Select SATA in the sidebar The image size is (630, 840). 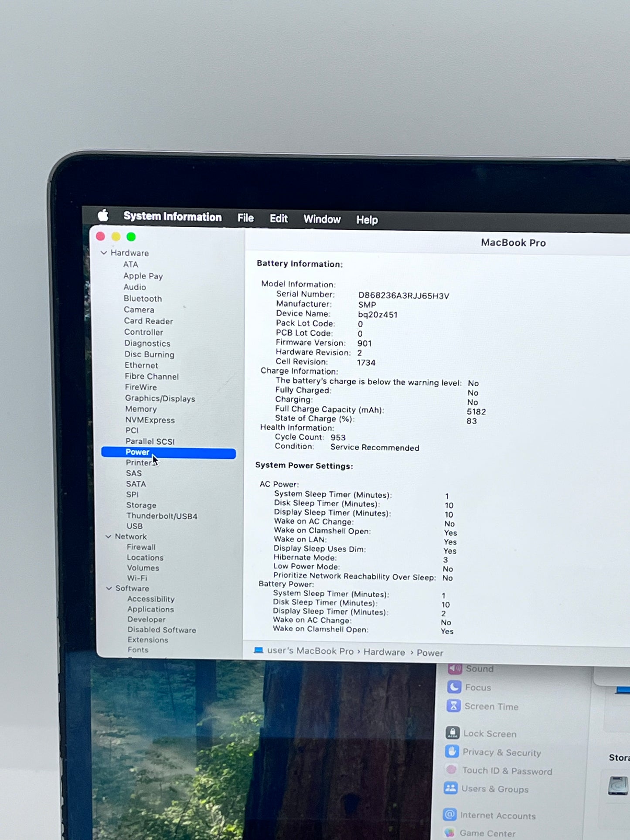pyautogui.click(x=136, y=484)
